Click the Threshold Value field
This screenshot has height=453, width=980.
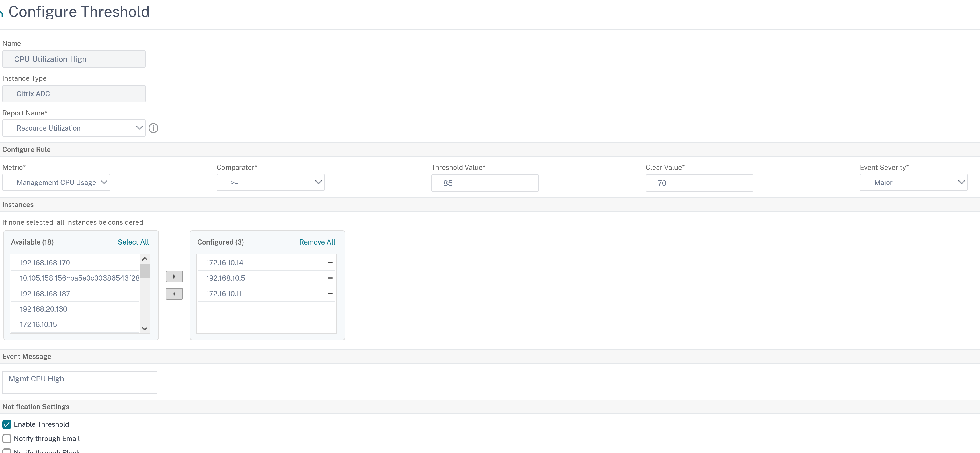pos(485,183)
